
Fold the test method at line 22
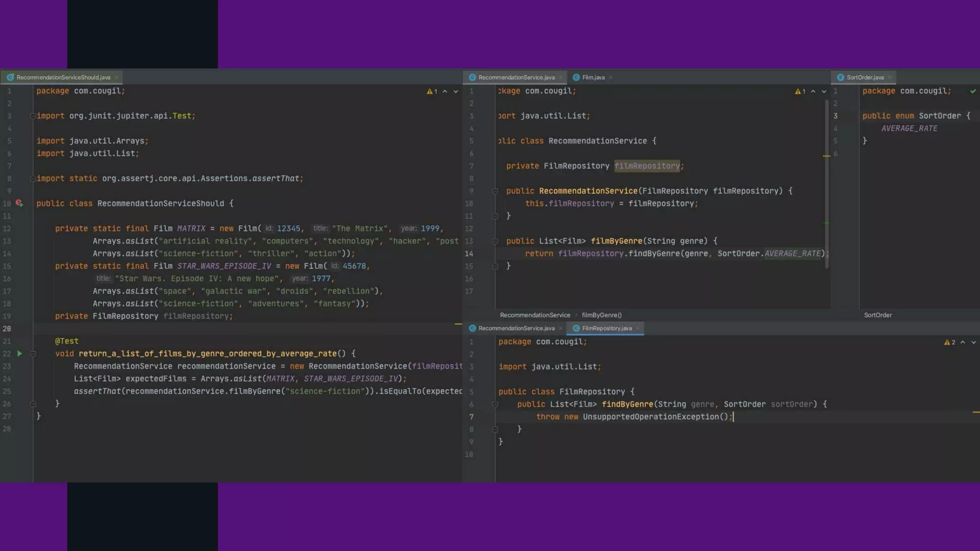coord(33,353)
